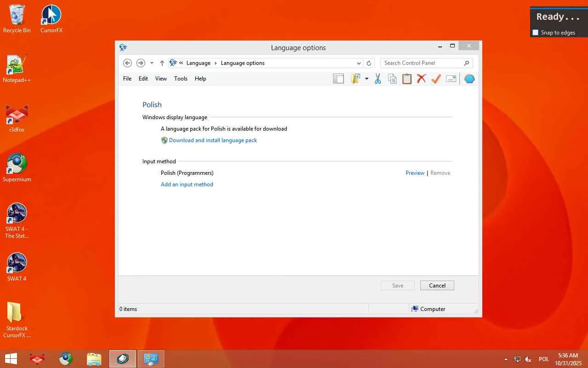588x368 pixels.
Task: Click the Search Control Panel field
Action: [x=426, y=63]
